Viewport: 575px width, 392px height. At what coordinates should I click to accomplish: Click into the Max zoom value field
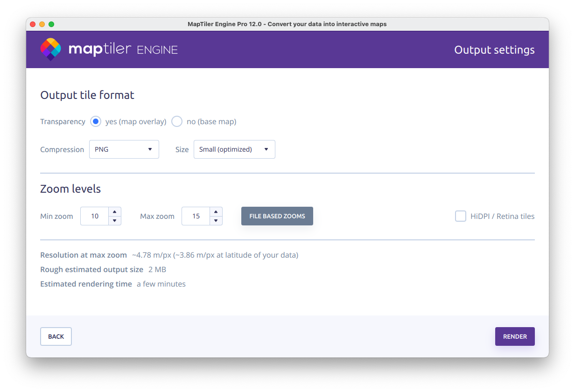click(196, 216)
